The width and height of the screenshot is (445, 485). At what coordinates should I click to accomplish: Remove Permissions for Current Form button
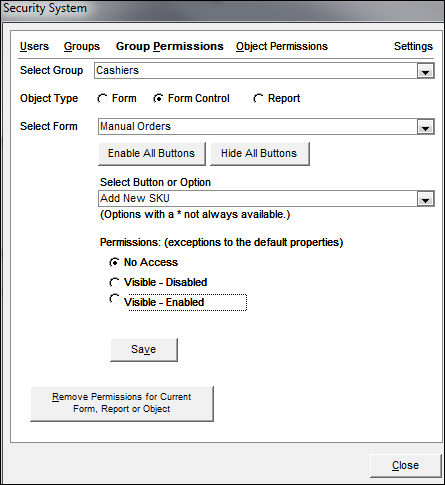coord(122,403)
